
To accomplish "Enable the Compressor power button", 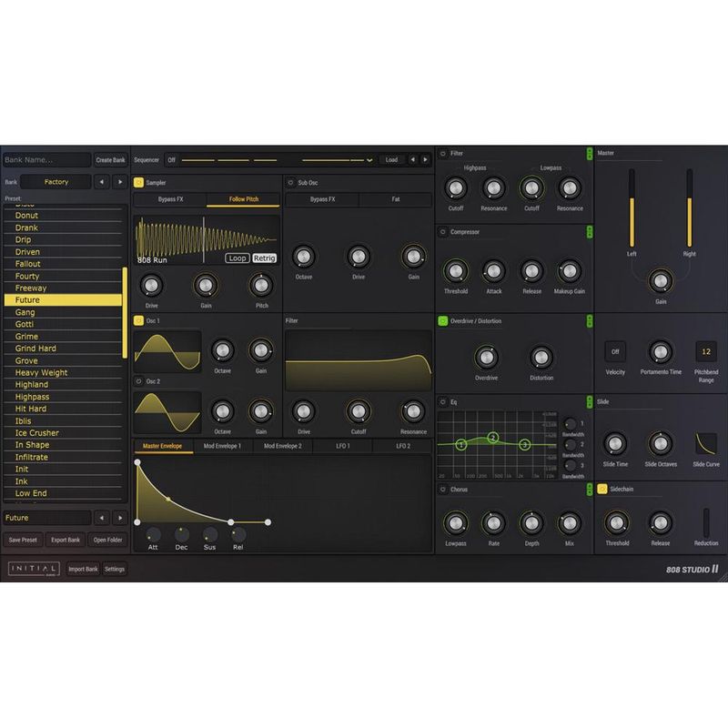I will point(443,232).
